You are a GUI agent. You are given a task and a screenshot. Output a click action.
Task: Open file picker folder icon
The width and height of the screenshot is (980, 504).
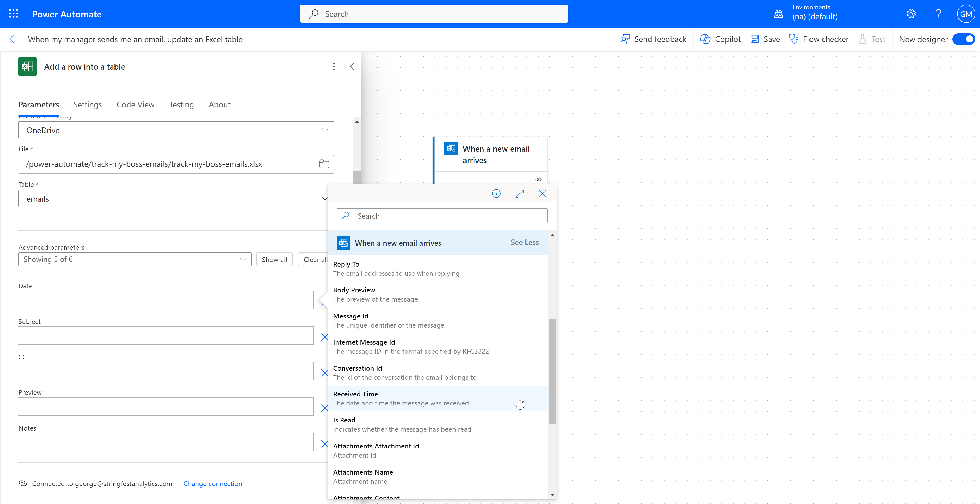pyautogui.click(x=324, y=164)
